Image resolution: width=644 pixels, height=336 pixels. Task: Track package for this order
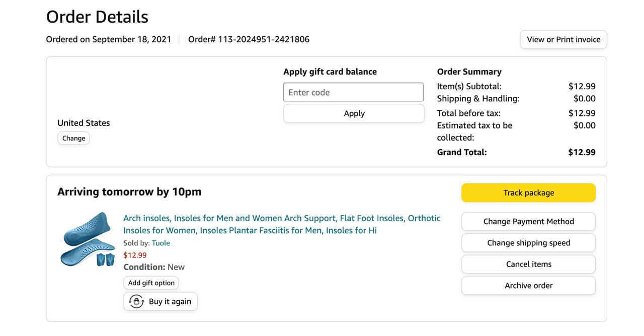coord(528,192)
